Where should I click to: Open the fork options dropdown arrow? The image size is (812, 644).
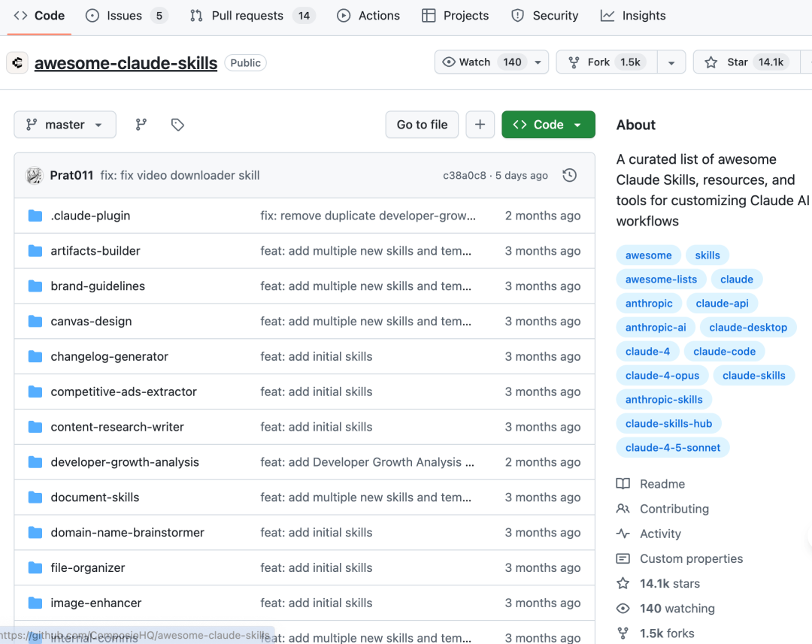coord(671,62)
